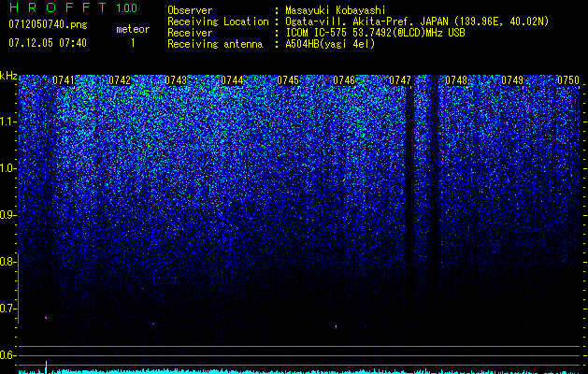
Task: Click the 0748 time marker
Action: [456, 80]
